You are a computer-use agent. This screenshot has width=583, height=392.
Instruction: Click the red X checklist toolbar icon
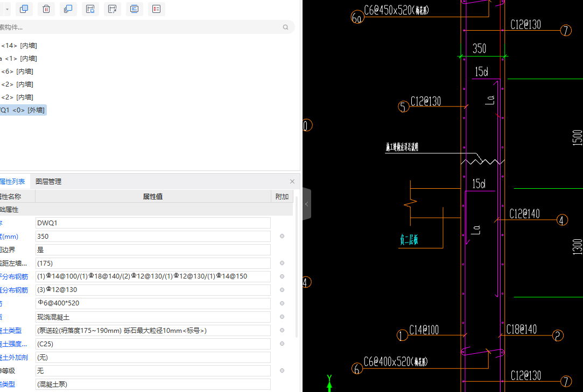(x=157, y=9)
